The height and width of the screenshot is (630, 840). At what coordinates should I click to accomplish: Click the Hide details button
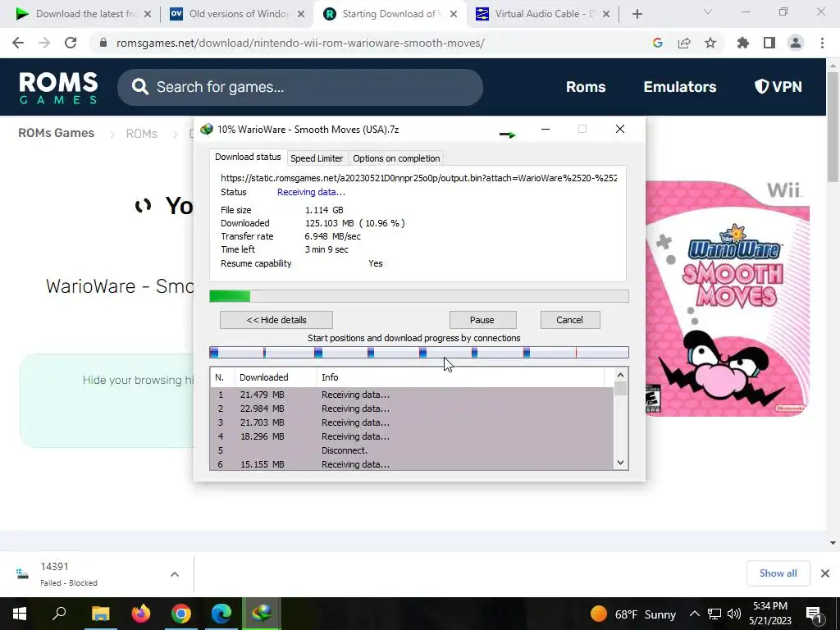pos(276,320)
